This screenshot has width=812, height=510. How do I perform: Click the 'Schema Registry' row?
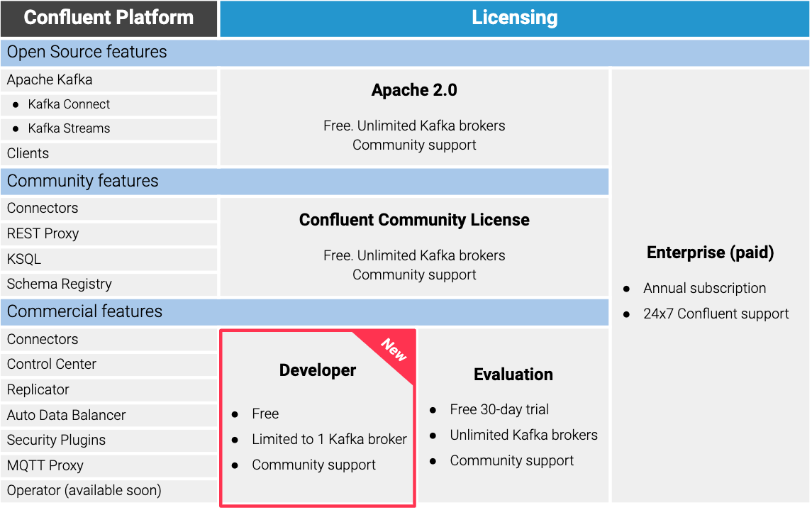(109, 284)
